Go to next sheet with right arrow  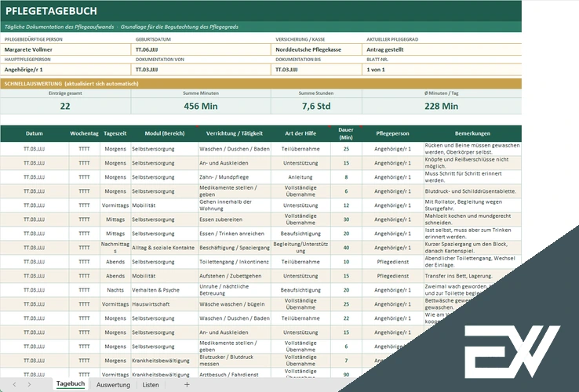pyautogui.click(x=29, y=385)
